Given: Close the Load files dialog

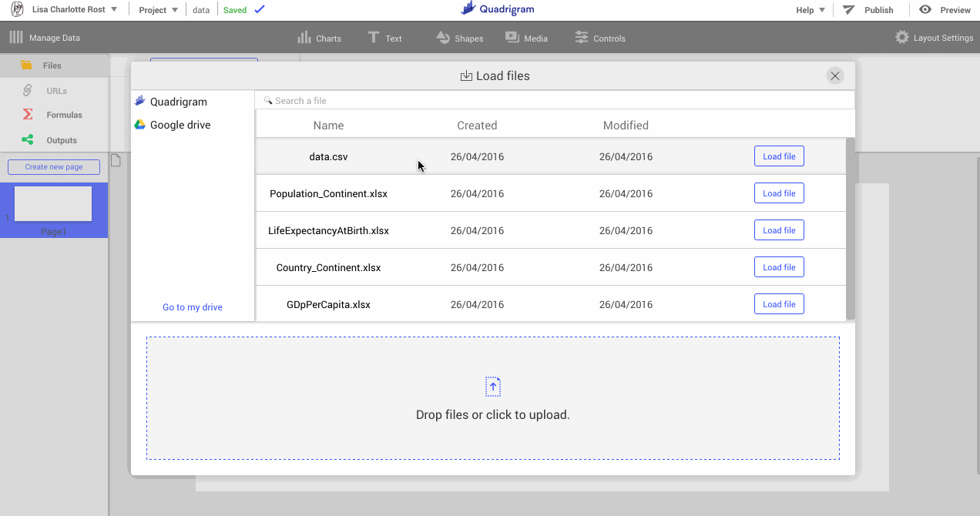Looking at the screenshot, I should point(834,75).
